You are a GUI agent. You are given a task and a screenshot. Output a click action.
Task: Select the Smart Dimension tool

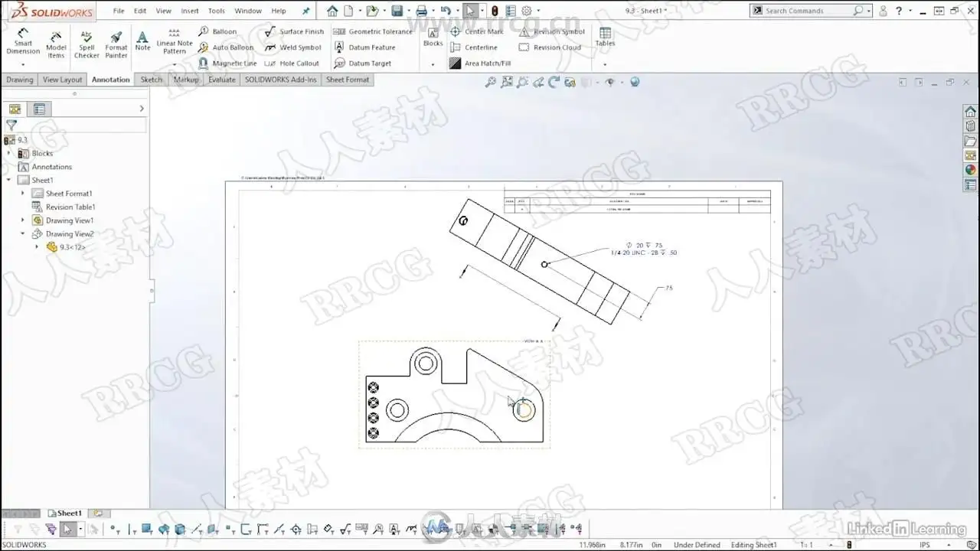pos(23,42)
